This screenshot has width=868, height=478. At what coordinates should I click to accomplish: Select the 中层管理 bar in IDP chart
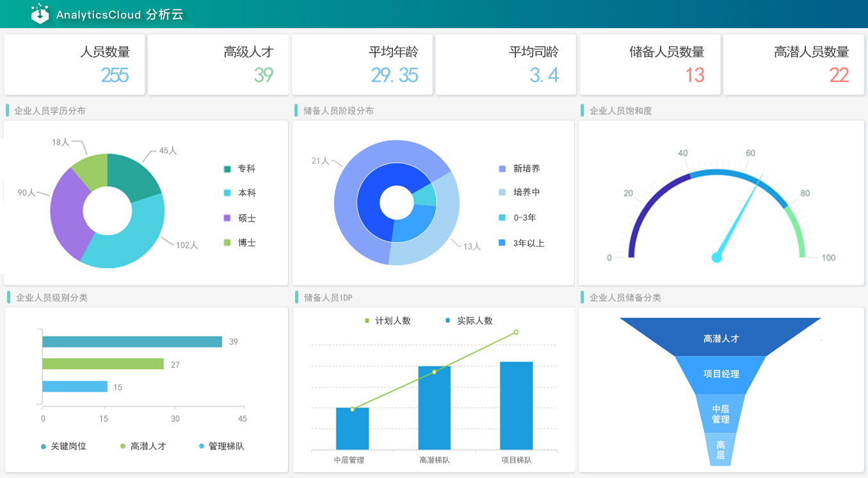tap(352, 429)
